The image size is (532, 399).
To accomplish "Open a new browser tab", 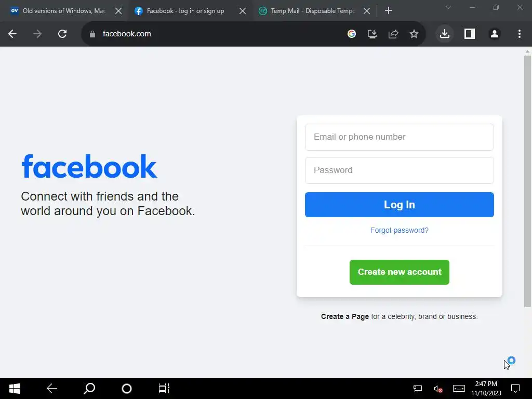I will tap(389, 11).
